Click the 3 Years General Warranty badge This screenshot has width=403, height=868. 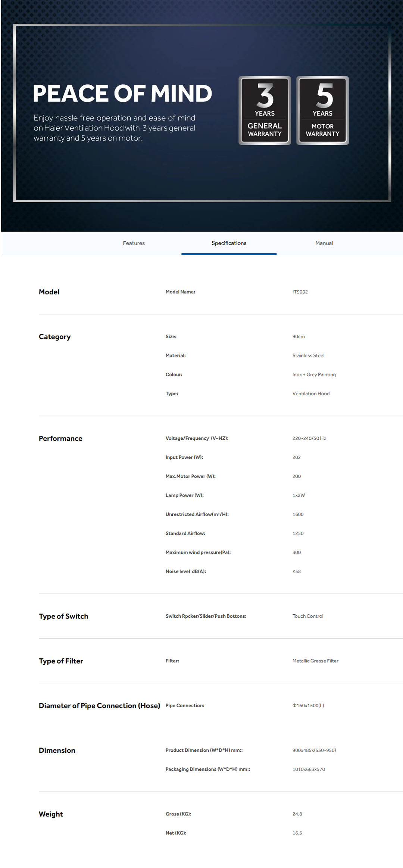[x=265, y=110]
